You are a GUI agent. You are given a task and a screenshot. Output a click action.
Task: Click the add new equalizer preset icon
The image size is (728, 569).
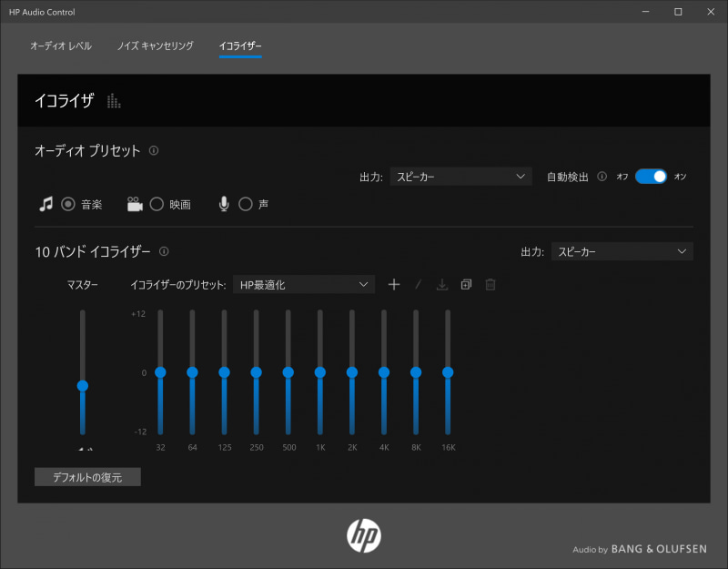394,284
